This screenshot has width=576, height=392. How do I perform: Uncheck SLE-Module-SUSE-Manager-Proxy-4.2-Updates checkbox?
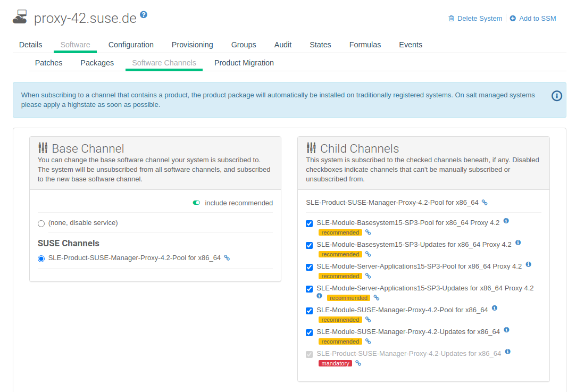(x=310, y=332)
